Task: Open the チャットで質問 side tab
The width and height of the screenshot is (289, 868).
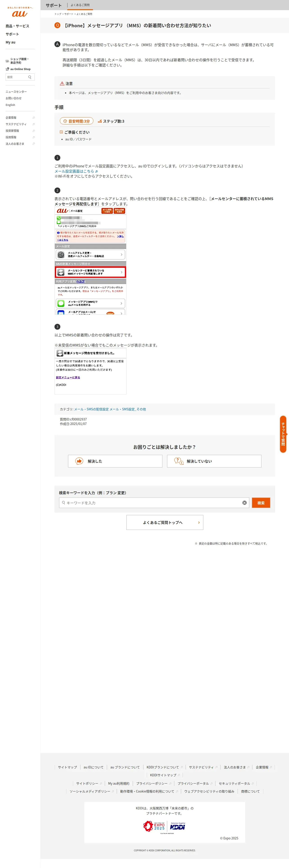Action: click(x=283, y=434)
